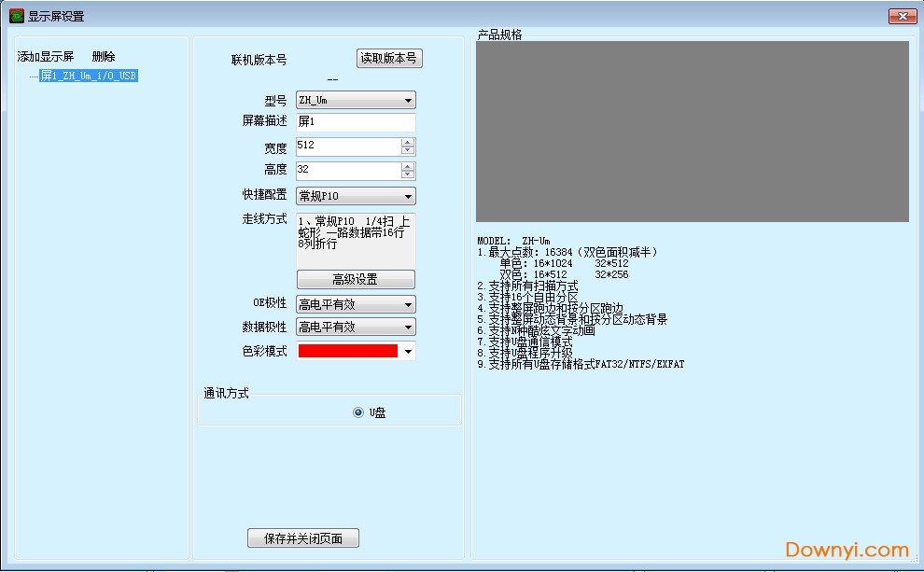The image size is (924, 572).
Task: Open 高级设置 advanced settings
Action: (356, 280)
